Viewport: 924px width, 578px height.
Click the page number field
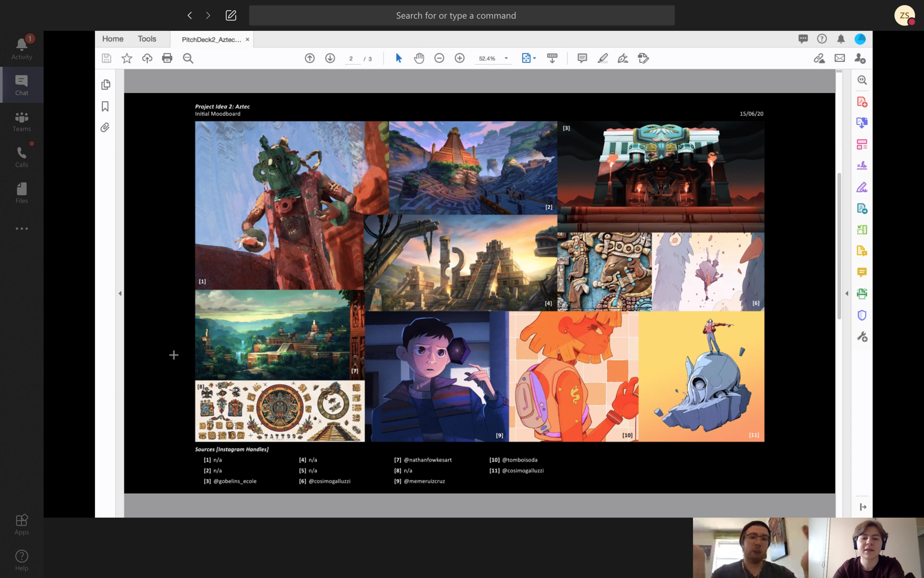[x=352, y=58]
